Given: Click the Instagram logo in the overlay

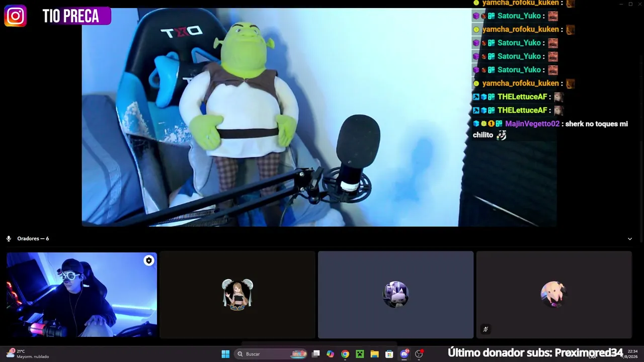Looking at the screenshot, I should click(x=15, y=16).
